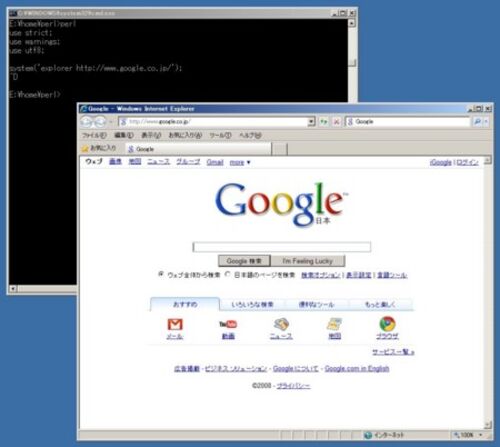Open the Gmail envelope icon on Google page
The width and height of the screenshot is (500, 447).
tap(175, 324)
